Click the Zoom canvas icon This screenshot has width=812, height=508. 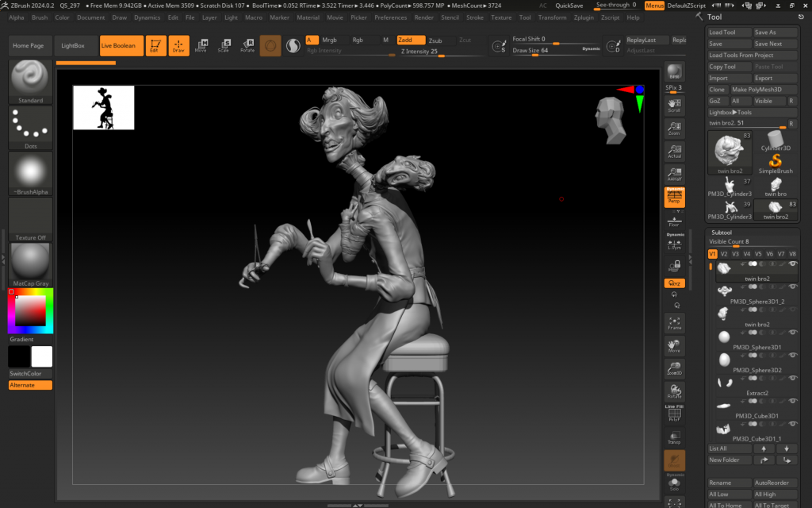(674, 128)
